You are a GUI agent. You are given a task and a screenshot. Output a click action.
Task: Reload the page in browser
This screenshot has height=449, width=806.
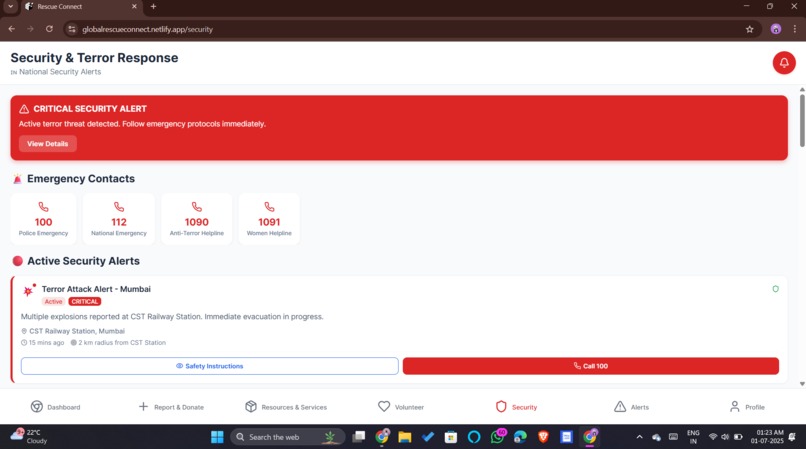tap(49, 29)
